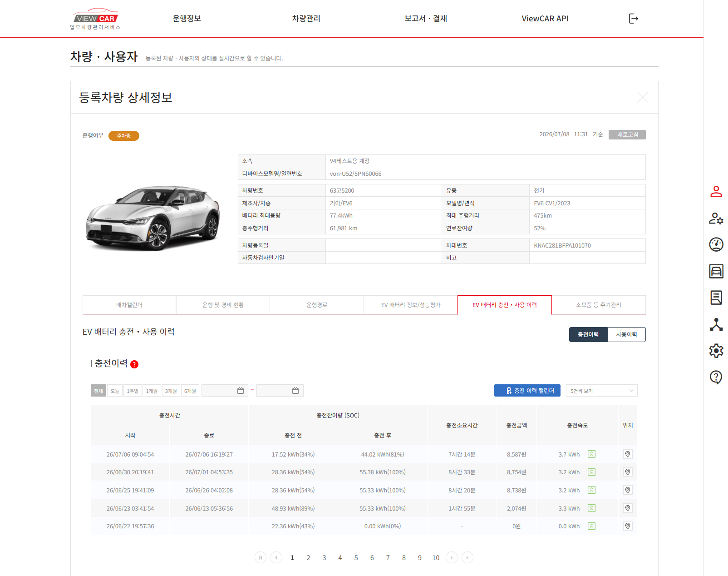Screen dimensions: 728x576
Task: Show location pin for 26/06/22 charge
Action: pyautogui.click(x=628, y=526)
